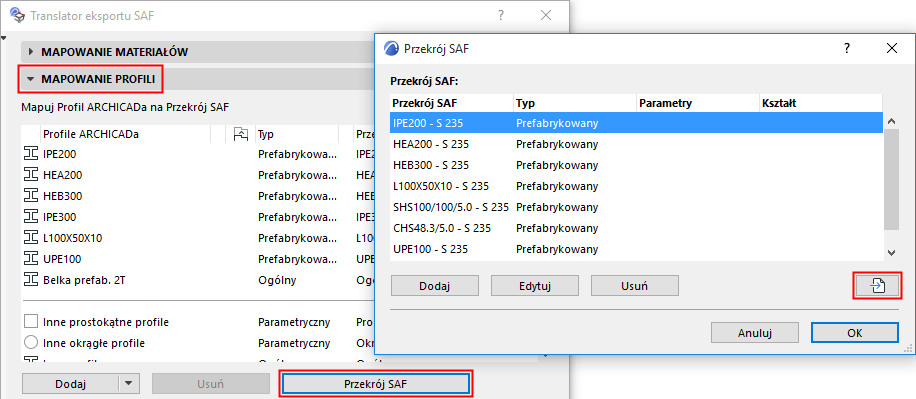Click Dodaj button in translator window
This screenshot has width=916, height=399.
click(x=71, y=384)
